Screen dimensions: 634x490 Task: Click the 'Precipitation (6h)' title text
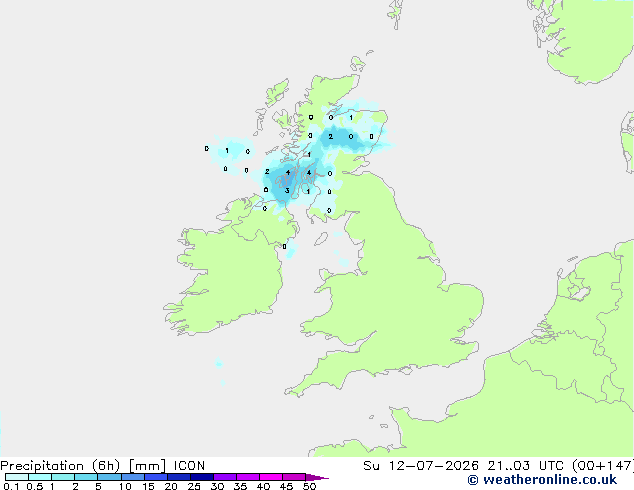click(60, 466)
